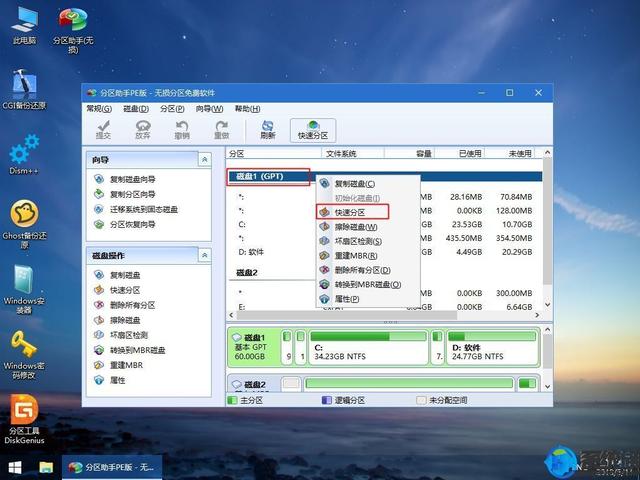
Task: Select D: 软件 24.77GB NTFS partition block
Action: click(x=492, y=348)
